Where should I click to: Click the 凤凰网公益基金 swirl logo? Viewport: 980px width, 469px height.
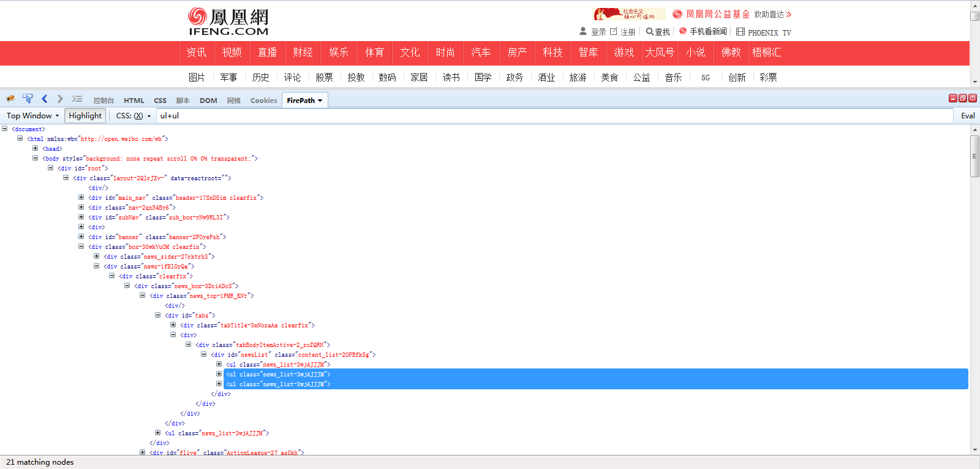(677, 14)
